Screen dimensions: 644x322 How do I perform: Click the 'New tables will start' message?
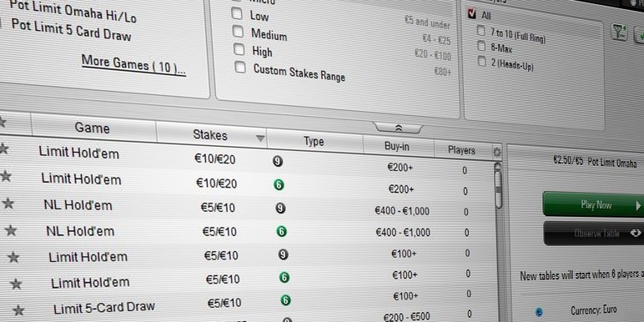(581, 275)
